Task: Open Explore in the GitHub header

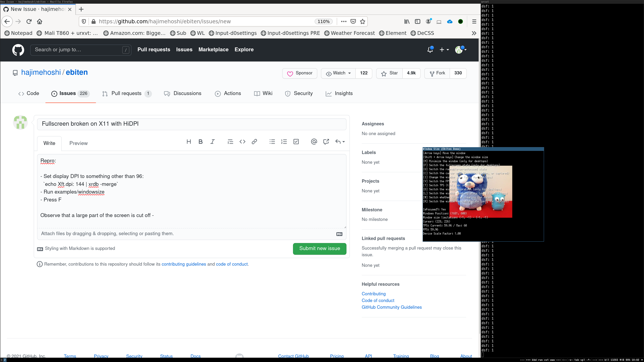Action: tap(244, 49)
